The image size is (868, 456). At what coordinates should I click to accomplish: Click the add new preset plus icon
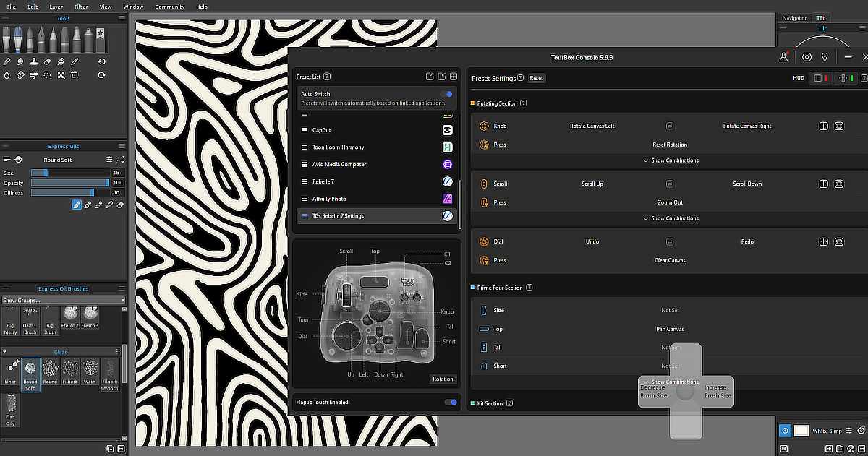454,77
